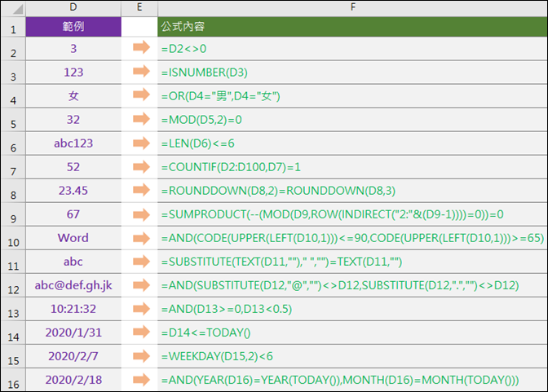Select the cell showing =D14<=TODAY()
Viewport: 548px width, 392px height.
click(352, 333)
